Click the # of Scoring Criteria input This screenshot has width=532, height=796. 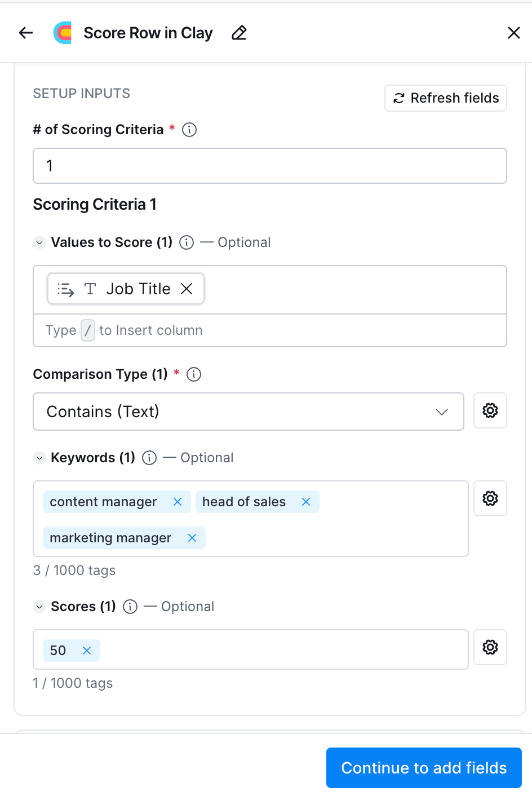pos(269,166)
